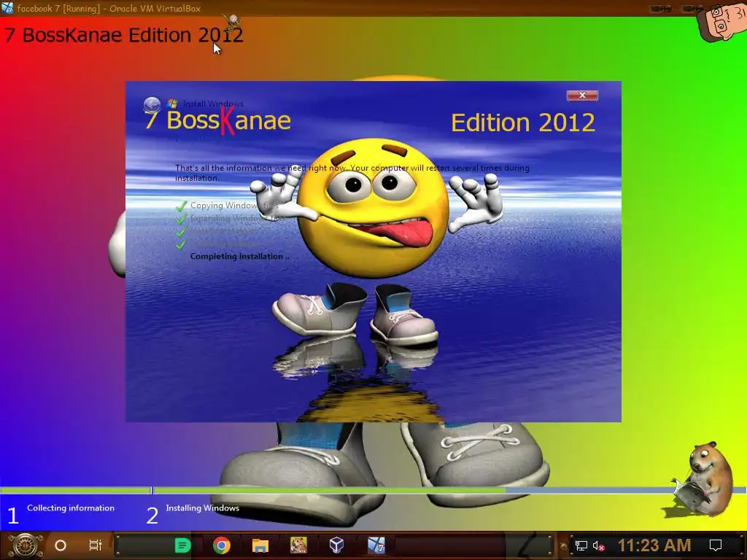Image resolution: width=747 pixels, height=560 pixels.
Task: Click 'Completing installation' status text
Action: point(239,256)
